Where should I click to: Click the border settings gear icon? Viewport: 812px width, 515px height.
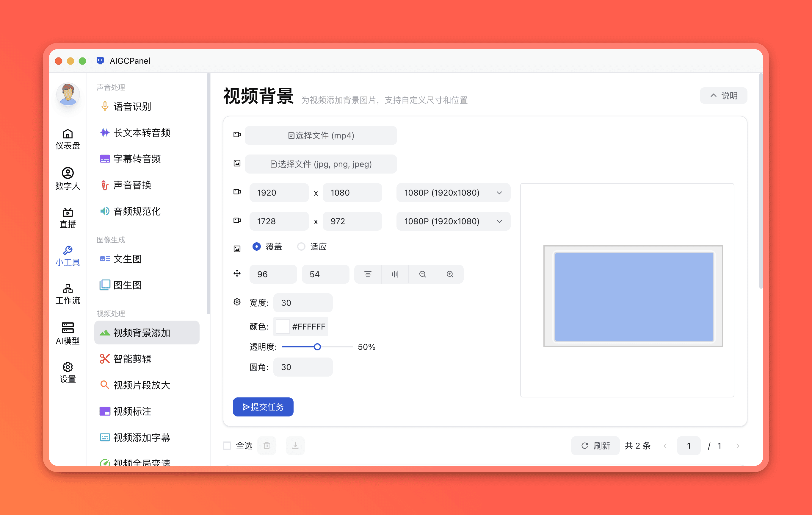coord(237,302)
